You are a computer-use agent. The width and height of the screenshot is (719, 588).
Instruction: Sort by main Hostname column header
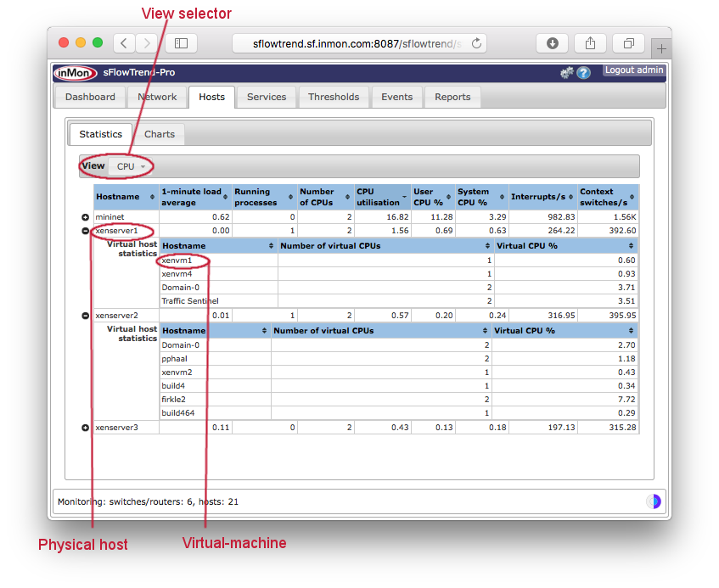[x=126, y=197]
